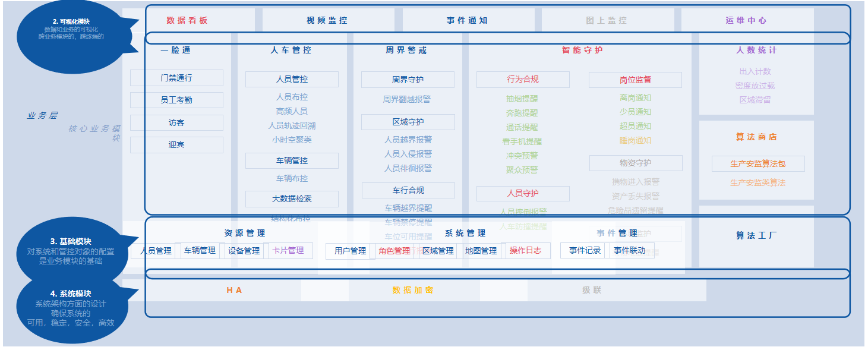The height and width of the screenshot is (350, 868).
Task: Click the 车辆管控 box
Action: pyautogui.click(x=292, y=161)
